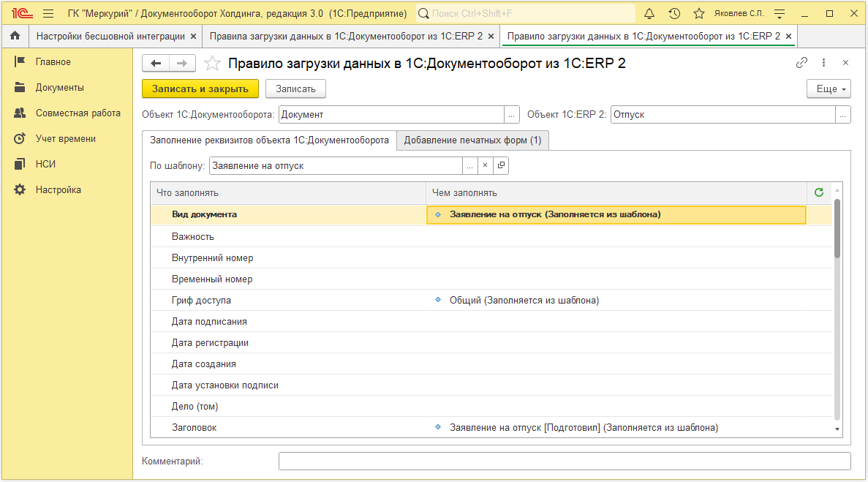868x482 pixels.
Task: Select the 'Дата создания' row
Action: 491,364
